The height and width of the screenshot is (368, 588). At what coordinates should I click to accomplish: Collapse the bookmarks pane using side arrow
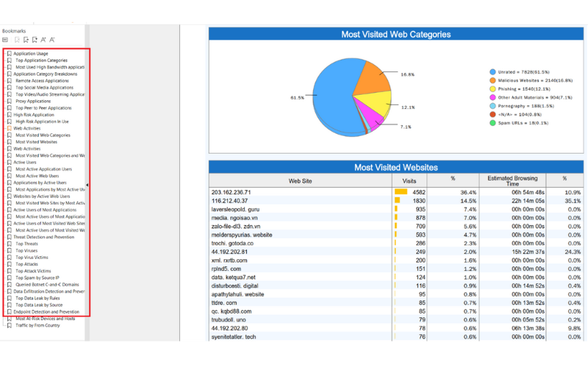87,185
